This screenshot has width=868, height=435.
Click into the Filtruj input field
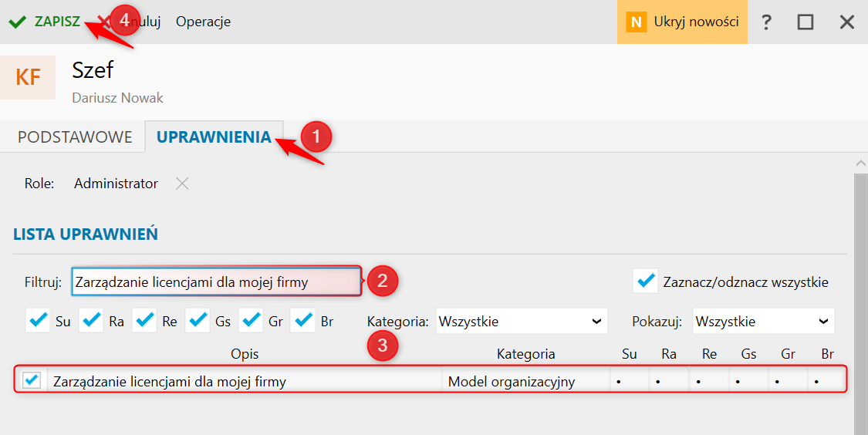click(x=216, y=282)
